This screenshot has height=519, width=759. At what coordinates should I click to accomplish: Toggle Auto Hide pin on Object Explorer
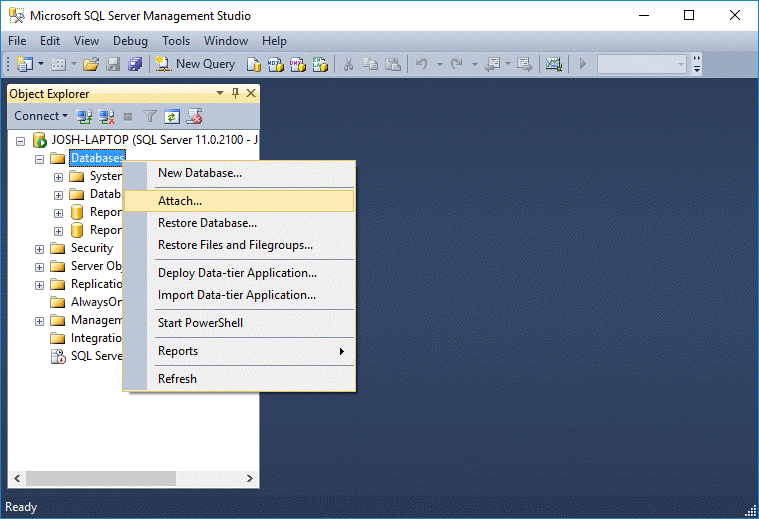(x=236, y=93)
